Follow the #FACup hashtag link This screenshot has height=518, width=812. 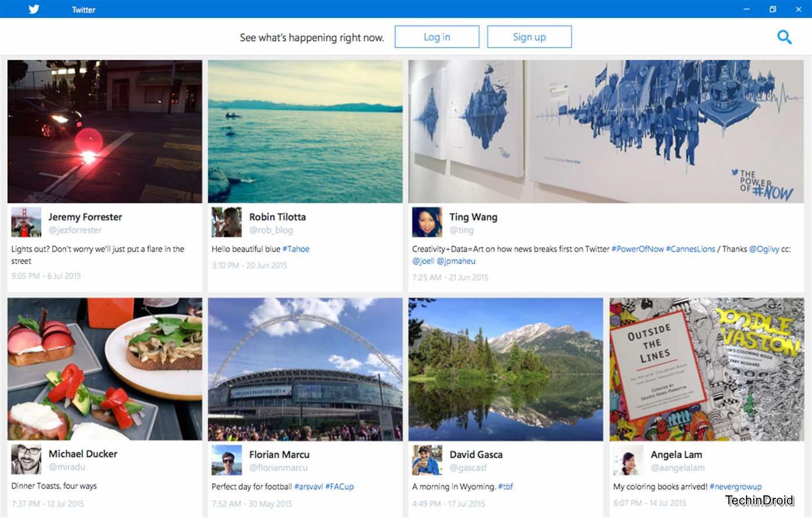pyautogui.click(x=340, y=487)
